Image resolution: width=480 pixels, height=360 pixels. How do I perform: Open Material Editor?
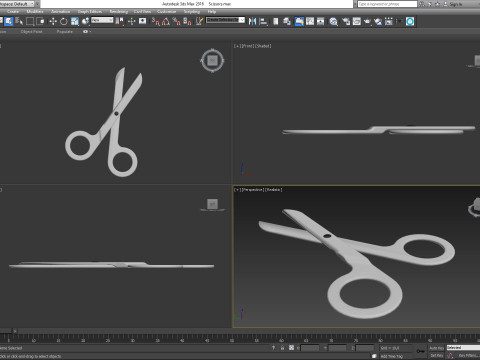point(333,22)
